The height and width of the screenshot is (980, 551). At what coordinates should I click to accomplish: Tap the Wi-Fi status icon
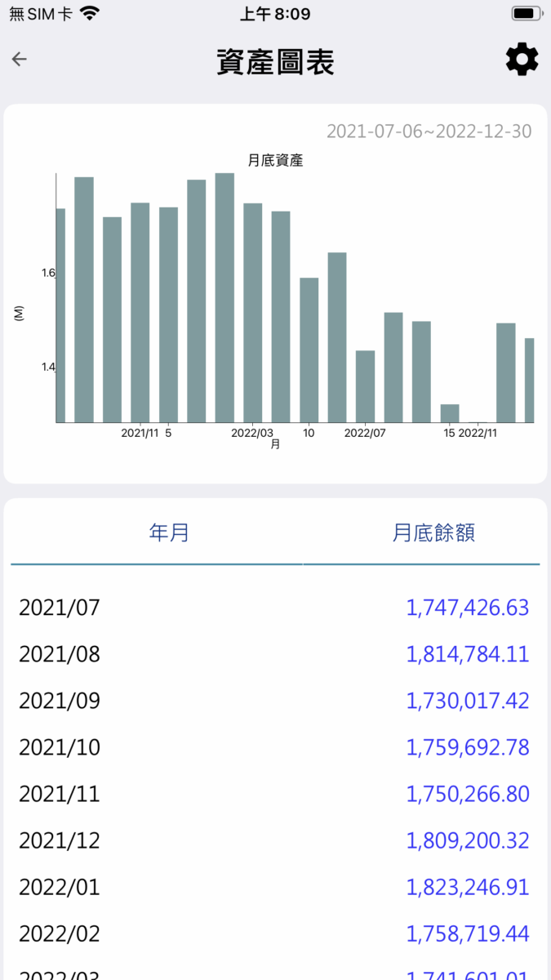tap(90, 13)
